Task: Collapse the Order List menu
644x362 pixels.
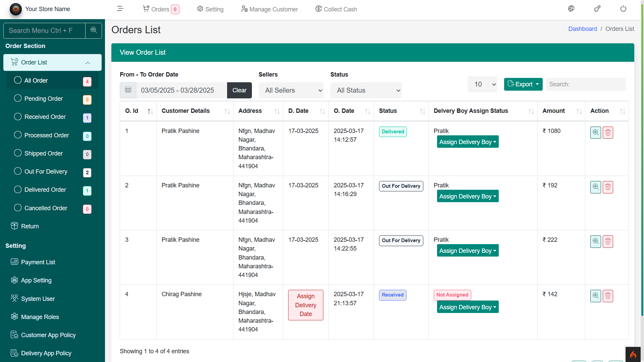Action: (x=52, y=62)
